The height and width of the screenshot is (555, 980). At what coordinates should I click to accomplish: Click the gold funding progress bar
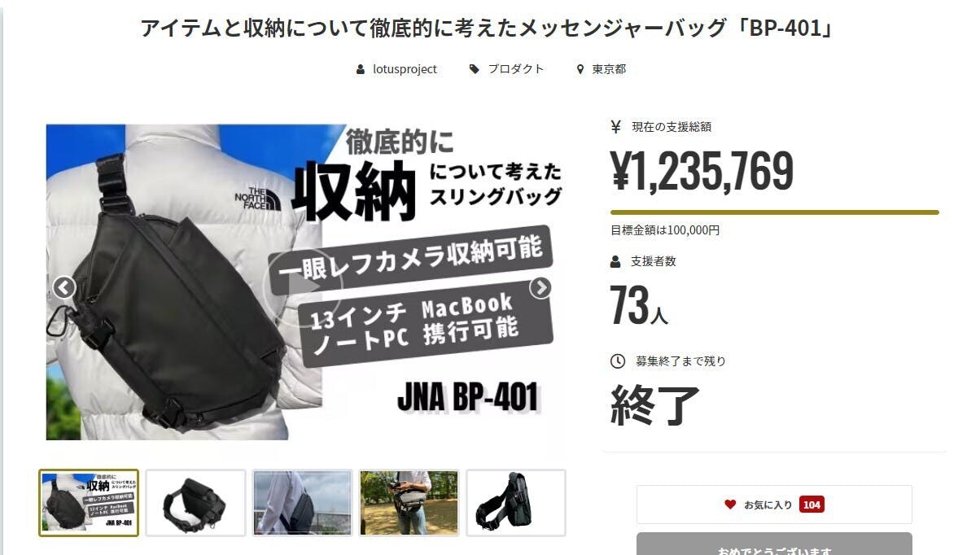pos(774,212)
